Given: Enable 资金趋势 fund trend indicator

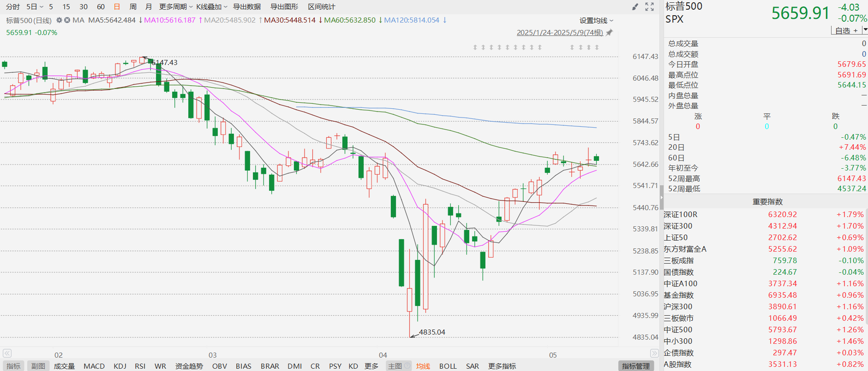Looking at the screenshot, I should 189,366.
